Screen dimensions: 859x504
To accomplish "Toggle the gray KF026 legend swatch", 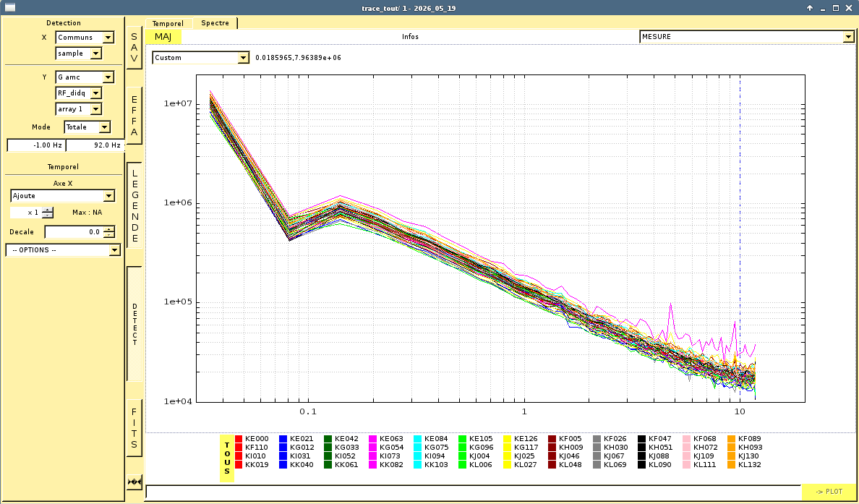I will pos(597,439).
